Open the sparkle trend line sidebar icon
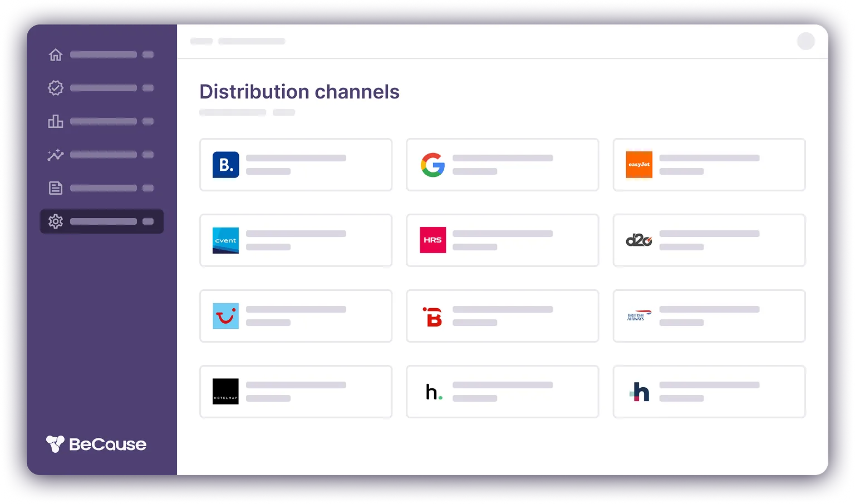Viewport: 855px width, 504px height. (56, 155)
